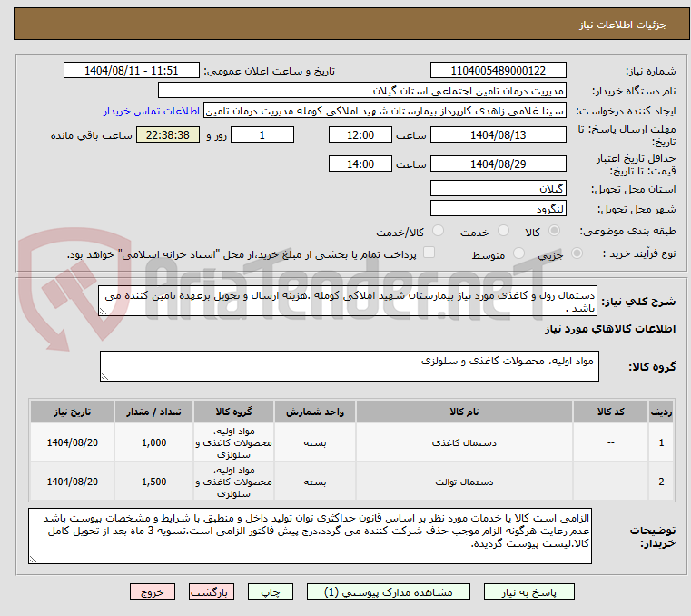Viewport: 691px width, 616px height.
Task: Click the need date for دستمال توالت row
Action: point(73,482)
